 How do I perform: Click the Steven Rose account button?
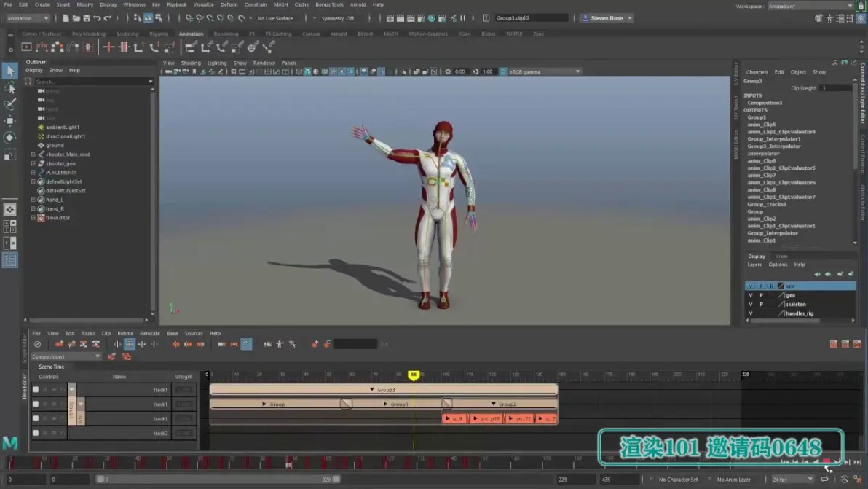[607, 18]
